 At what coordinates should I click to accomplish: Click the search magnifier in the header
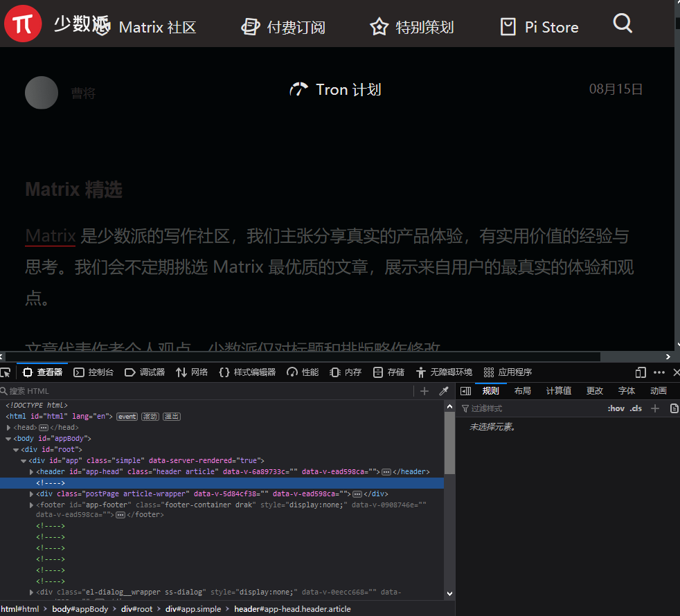[x=623, y=24]
